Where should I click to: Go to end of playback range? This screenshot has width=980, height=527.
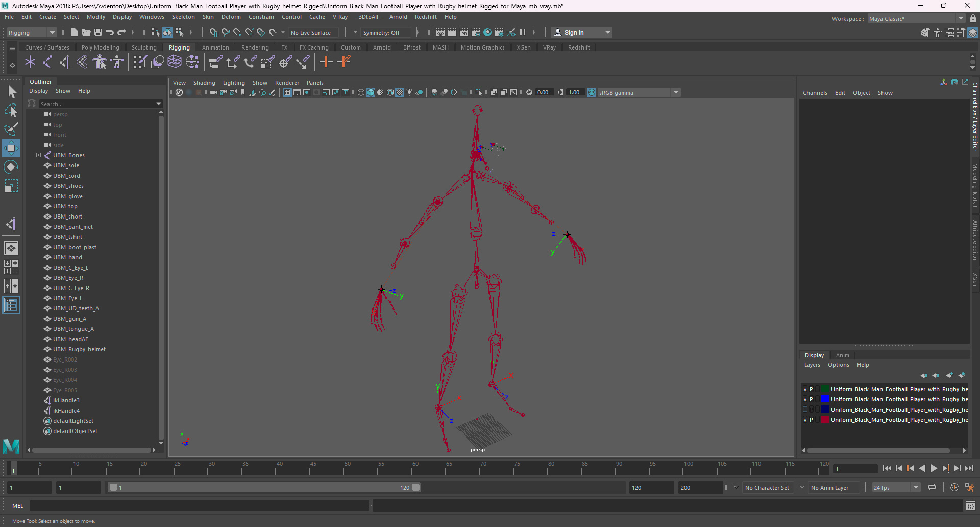tap(969, 468)
